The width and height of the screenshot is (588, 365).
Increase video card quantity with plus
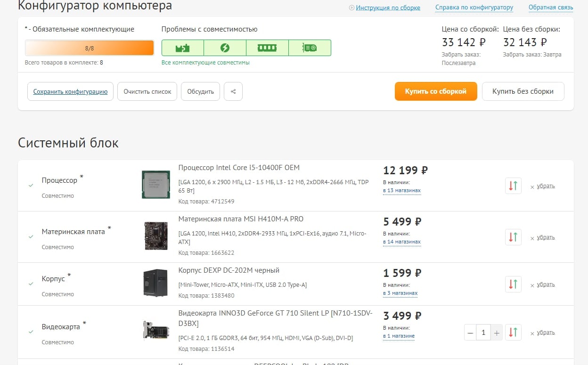(x=496, y=333)
